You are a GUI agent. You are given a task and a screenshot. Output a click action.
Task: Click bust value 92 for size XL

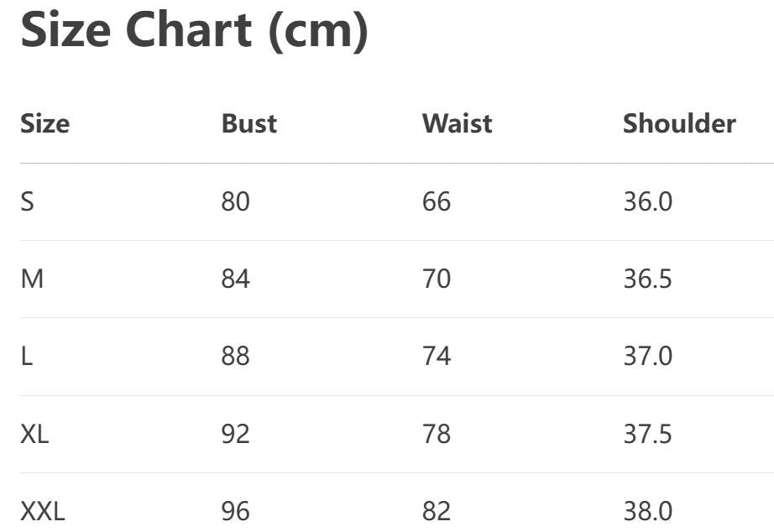tap(235, 434)
